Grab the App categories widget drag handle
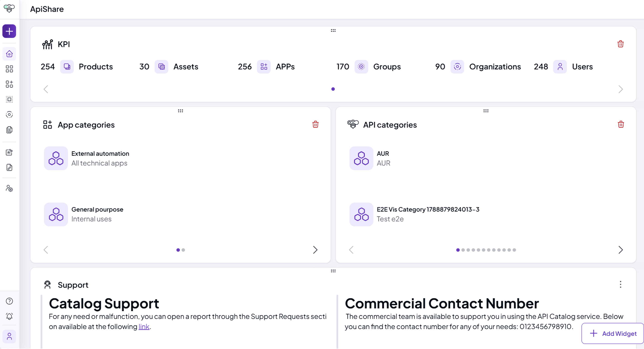The image size is (644, 349). 181,111
